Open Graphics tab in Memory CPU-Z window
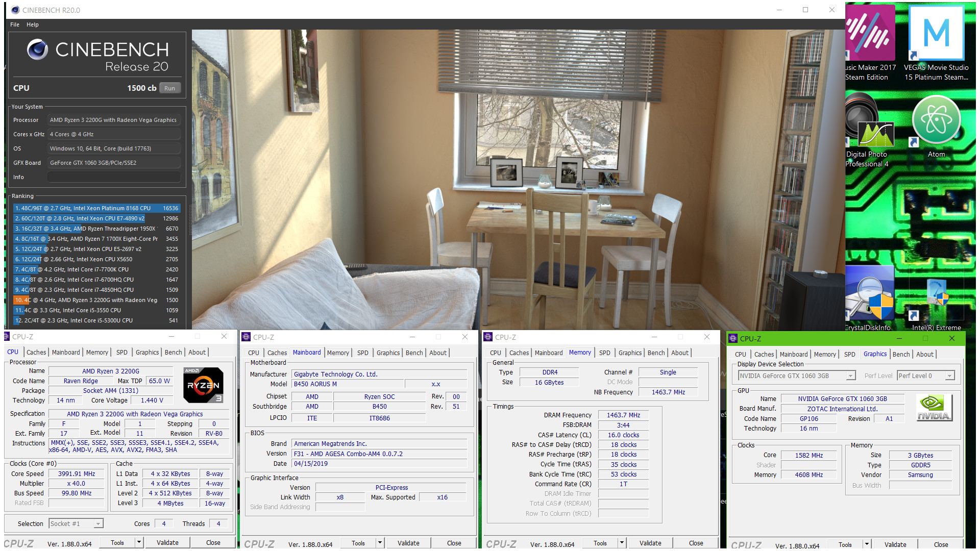This screenshot has height=551, width=980. (630, 353)
